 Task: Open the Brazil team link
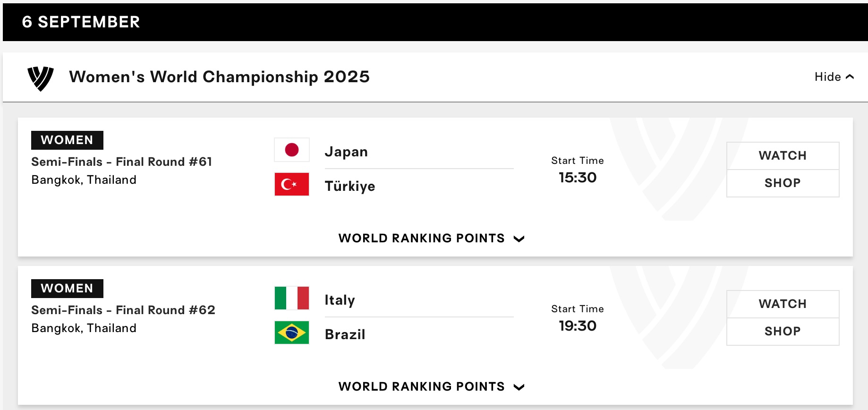(345, 334)
